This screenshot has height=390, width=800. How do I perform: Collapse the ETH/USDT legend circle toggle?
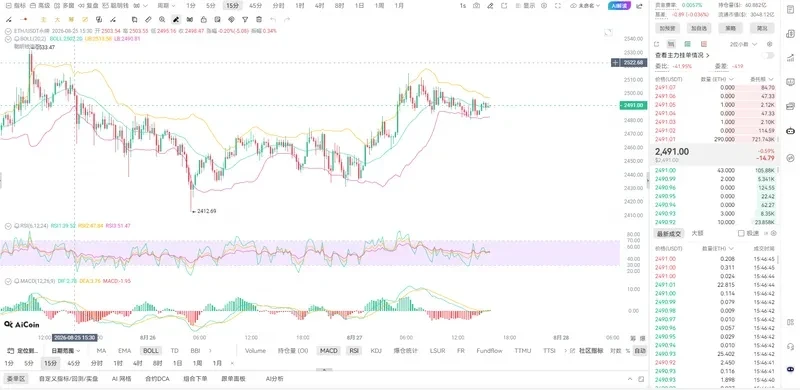point(8,31)
